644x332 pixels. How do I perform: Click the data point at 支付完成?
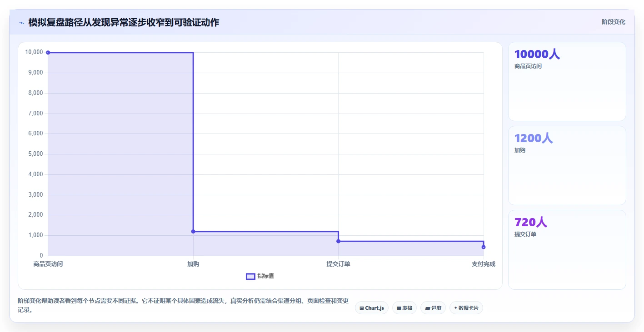(484, 247)
